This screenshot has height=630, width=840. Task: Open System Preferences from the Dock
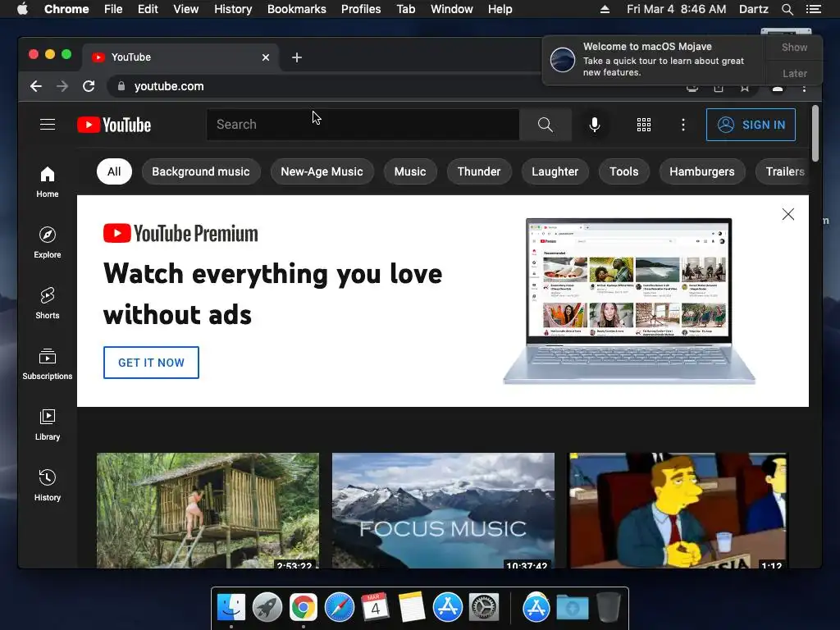(x=484, y=608)
